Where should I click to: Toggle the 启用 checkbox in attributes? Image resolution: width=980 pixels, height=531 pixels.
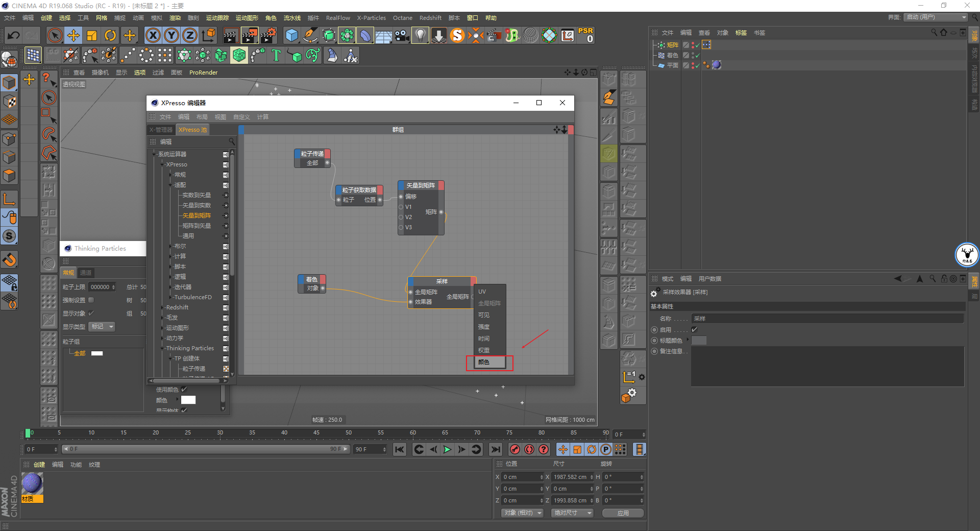pos(694,330)
